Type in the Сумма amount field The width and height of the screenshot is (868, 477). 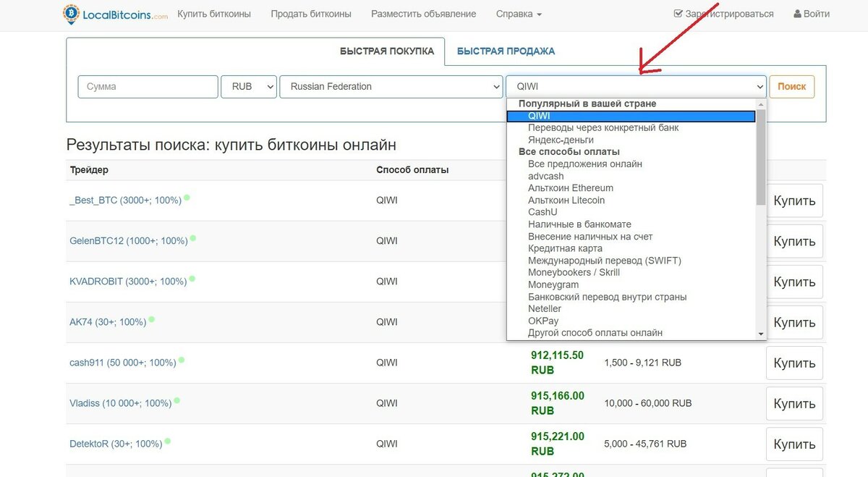click(x=148, y=87)
